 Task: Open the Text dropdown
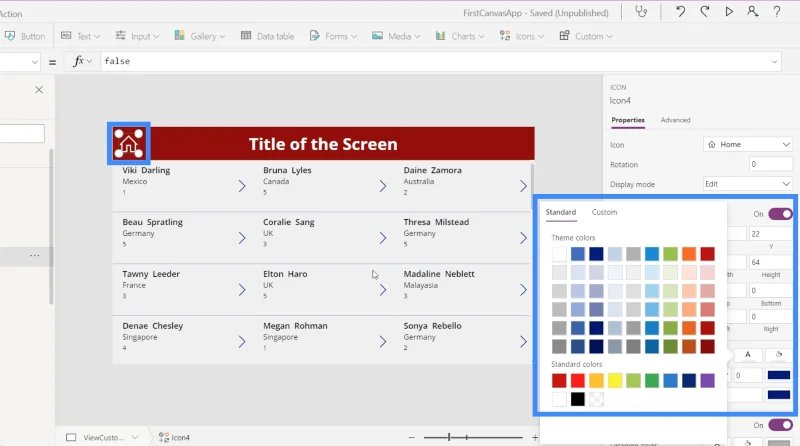pos(81,36)
